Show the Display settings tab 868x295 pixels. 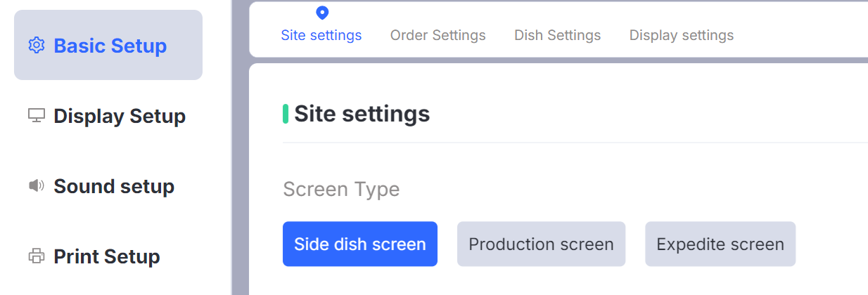tap(681, 35)
